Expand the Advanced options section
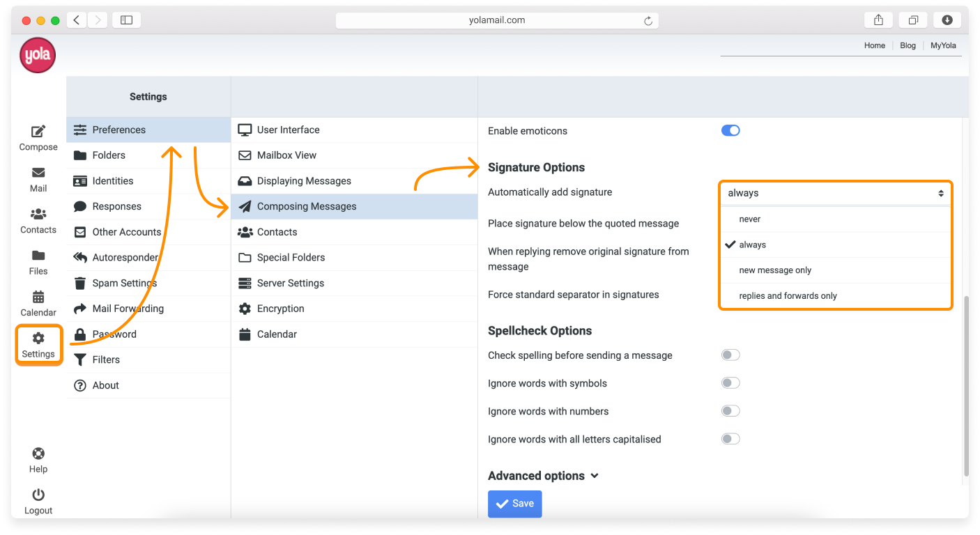This screenshot has width=980, height=535. 543,476
